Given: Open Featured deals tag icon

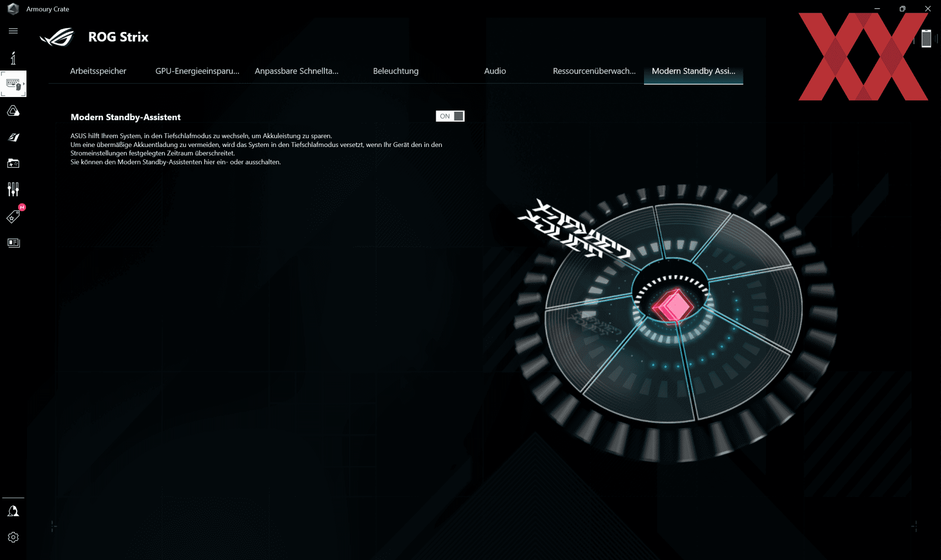Looking at the screenshot, I should [13, 217].
